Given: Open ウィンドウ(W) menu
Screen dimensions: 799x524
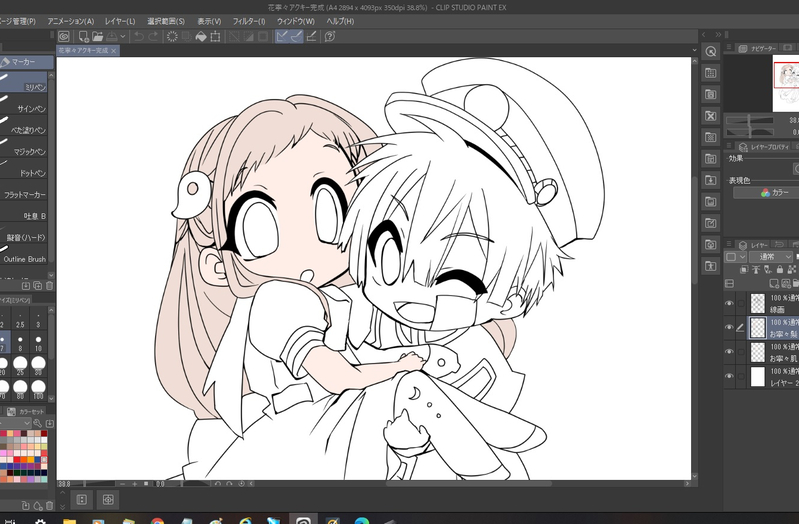Looking at the screenshot, I should (296, 21).
